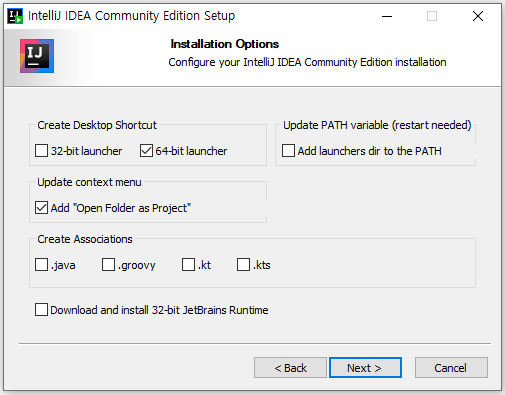Click the Create Desktop Shortcut group label

point(97,125)
